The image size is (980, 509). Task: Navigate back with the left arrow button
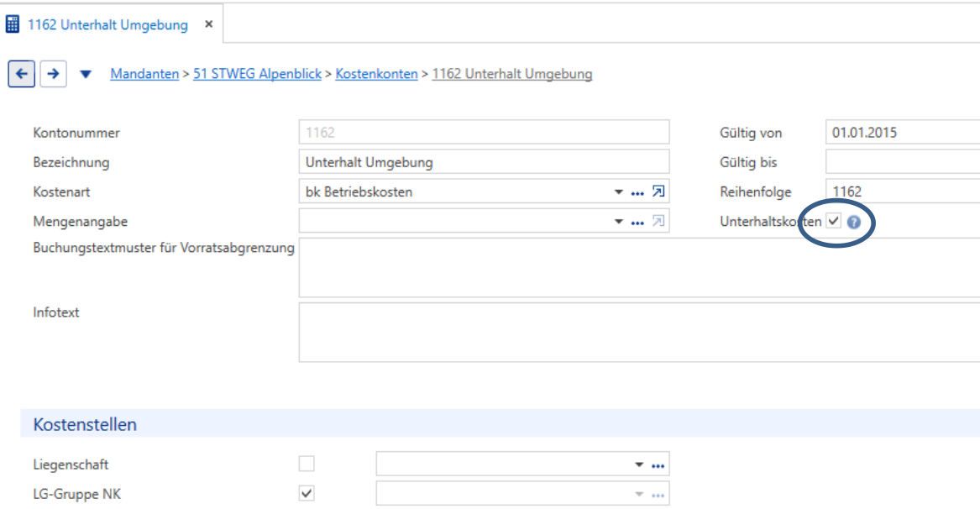point(21,74)
